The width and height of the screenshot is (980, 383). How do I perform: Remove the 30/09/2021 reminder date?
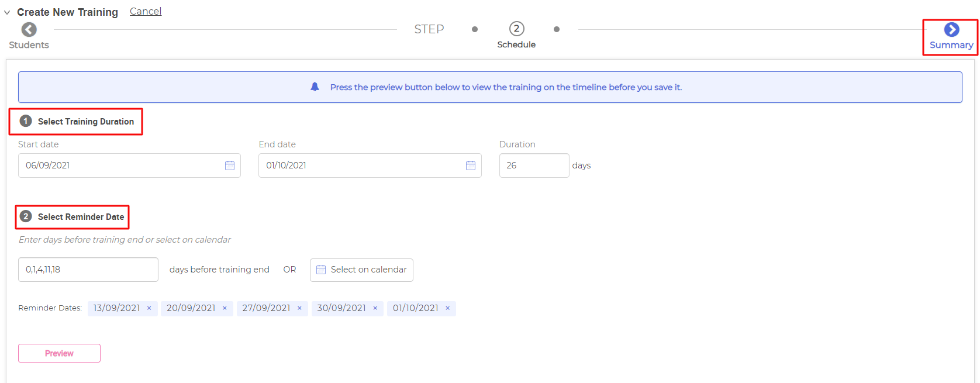(x=375, y=308)
